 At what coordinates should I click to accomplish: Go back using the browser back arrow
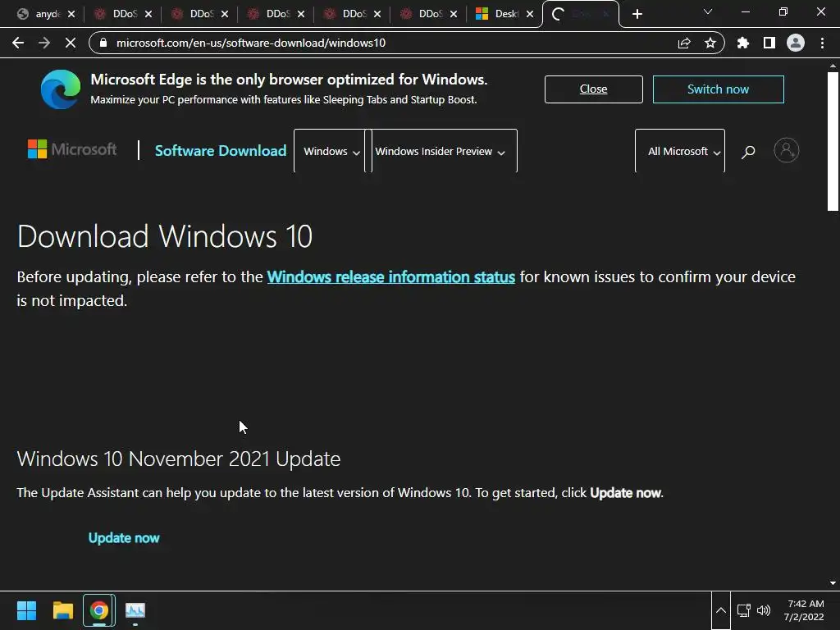18,43
